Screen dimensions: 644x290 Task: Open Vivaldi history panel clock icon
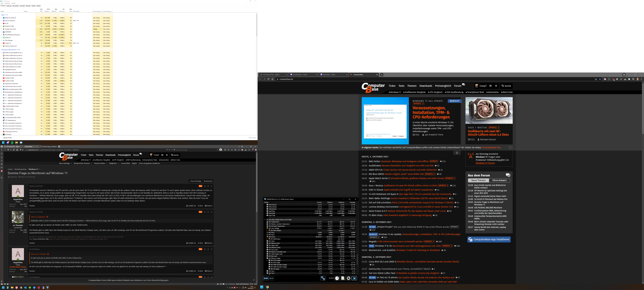[x=2, y=161]
